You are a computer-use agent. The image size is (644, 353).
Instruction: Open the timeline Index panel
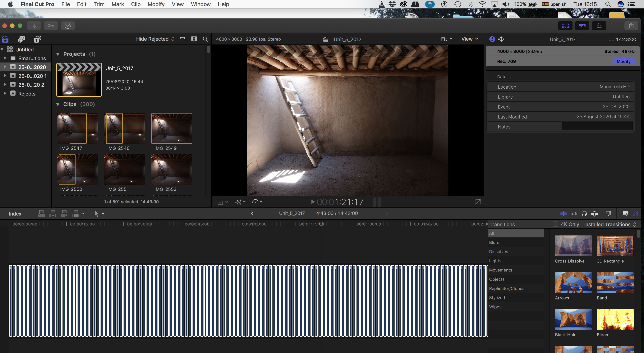pyautogui.click(x=15, y=214)
